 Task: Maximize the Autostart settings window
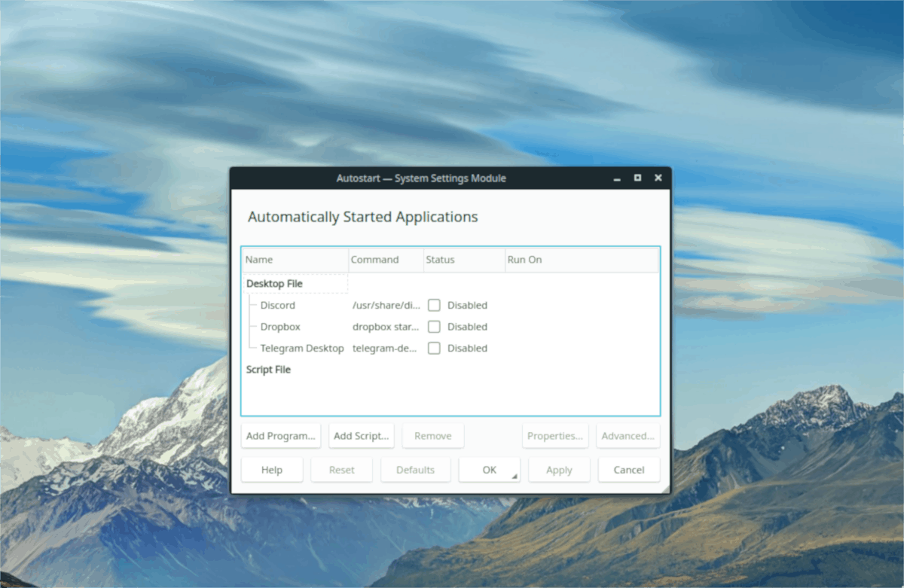[x=637, y=178]
